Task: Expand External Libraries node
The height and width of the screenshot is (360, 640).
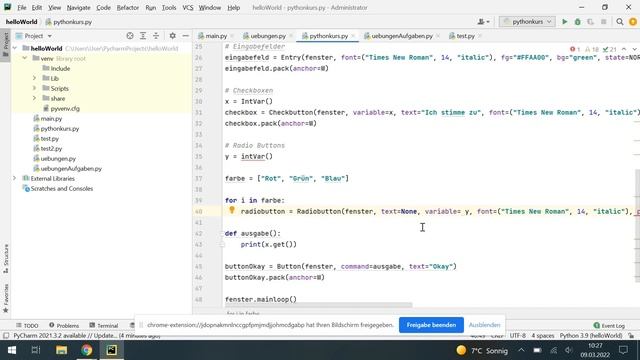Action: point(15,178)
